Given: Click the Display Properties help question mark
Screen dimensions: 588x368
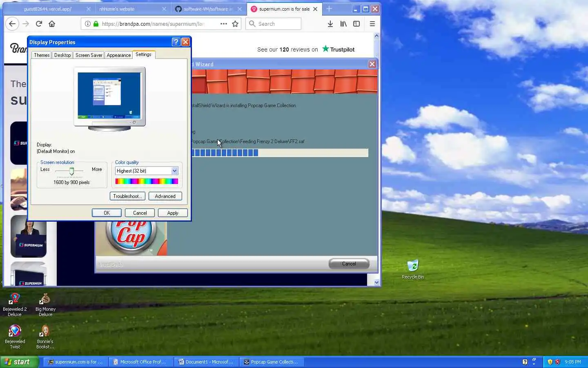Looking at the screenshot, I should pyautogui.click(x=176, y=42).
